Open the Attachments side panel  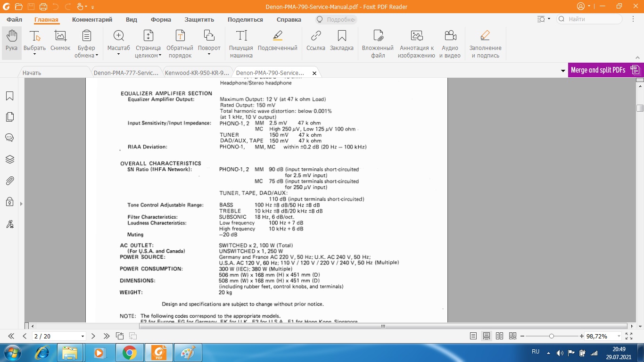tap(10, 181)
